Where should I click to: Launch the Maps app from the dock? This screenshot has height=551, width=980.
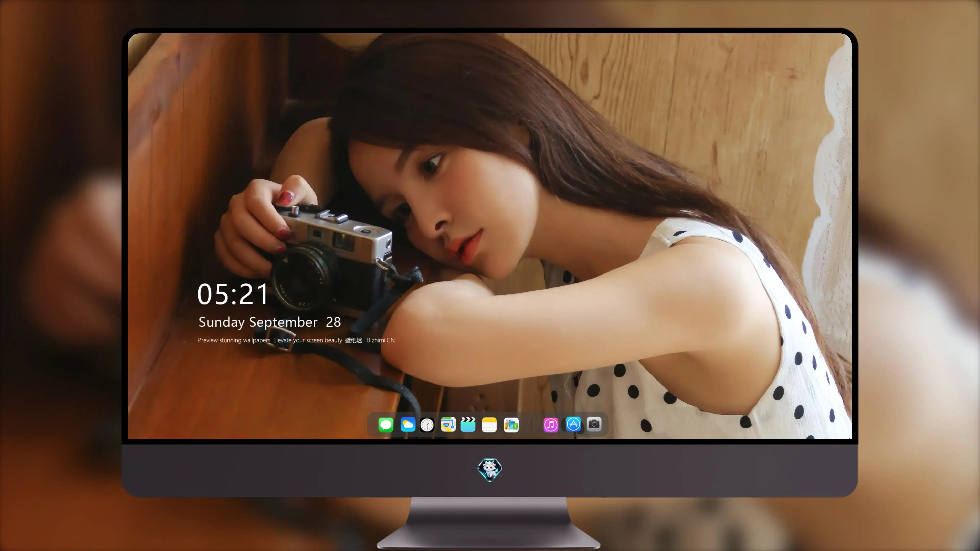point(448,424)
